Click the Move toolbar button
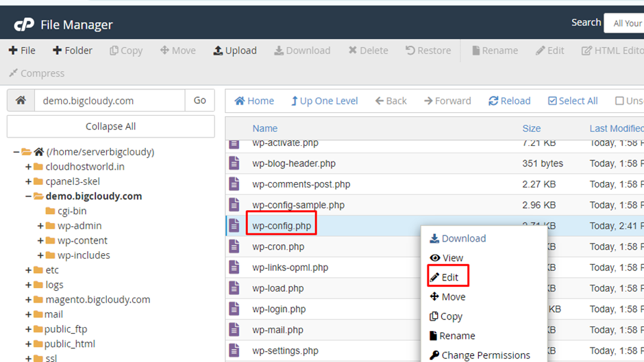 pos(178,51)
